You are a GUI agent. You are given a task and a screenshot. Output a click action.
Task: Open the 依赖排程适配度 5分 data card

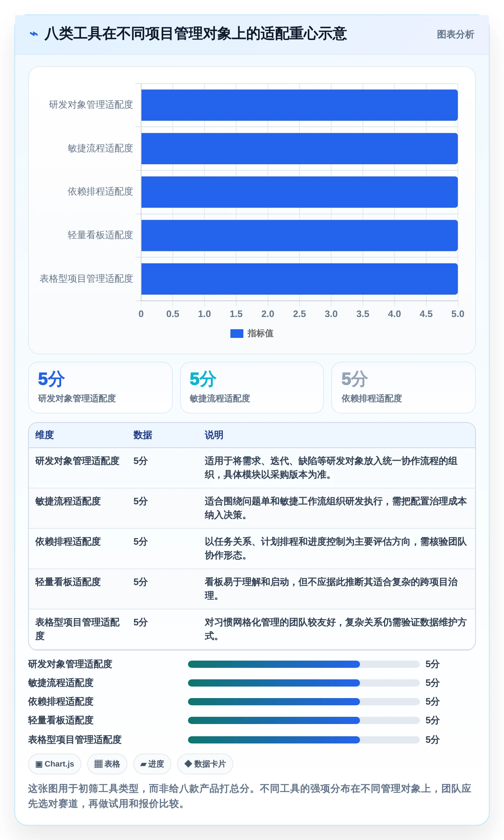[404, 388]
